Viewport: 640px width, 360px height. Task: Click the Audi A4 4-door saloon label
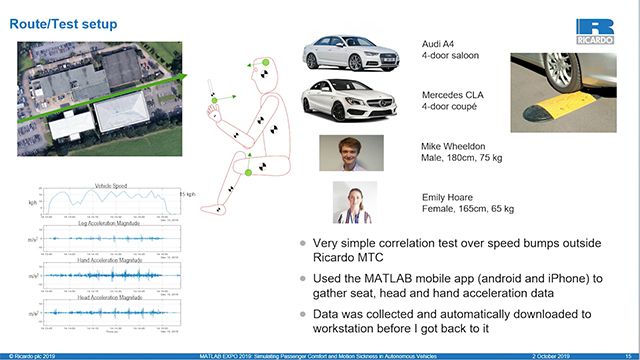coord(450,49)
